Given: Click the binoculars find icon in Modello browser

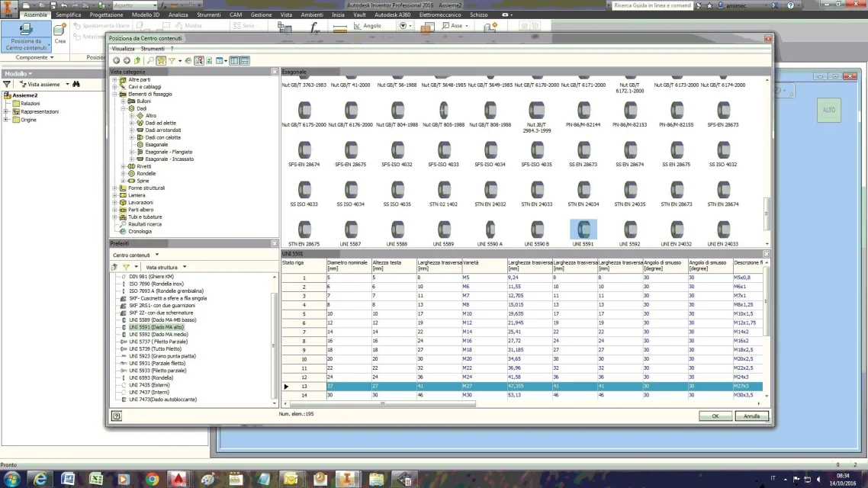Looking at the screenshot, I should [76, 84].
